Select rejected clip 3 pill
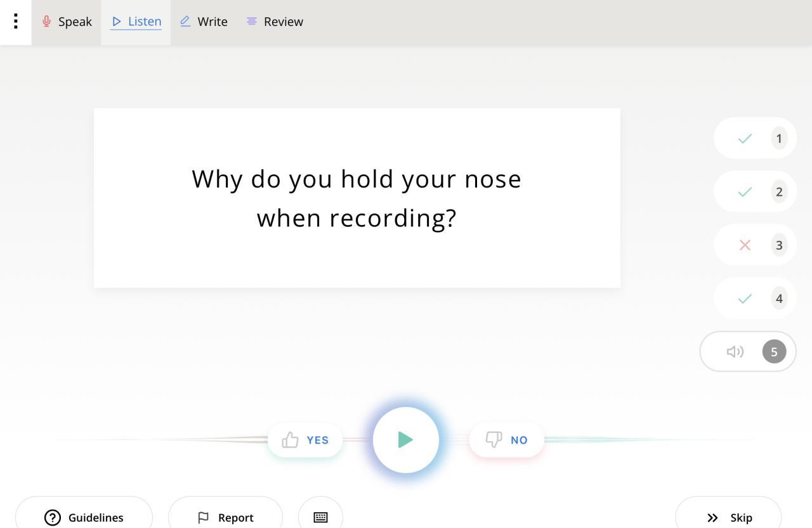The height and width of the screenshot is (528, 812). [755, 245]
